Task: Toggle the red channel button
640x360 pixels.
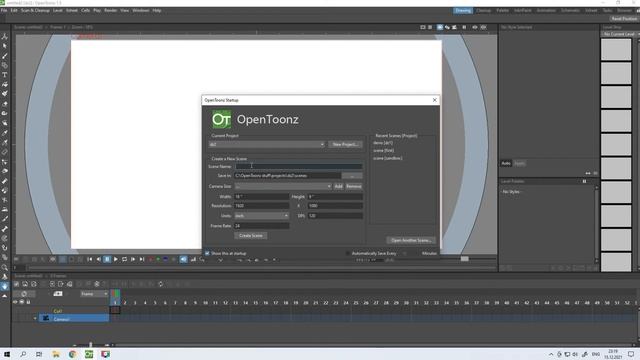Action: click(x=151, y=259)
